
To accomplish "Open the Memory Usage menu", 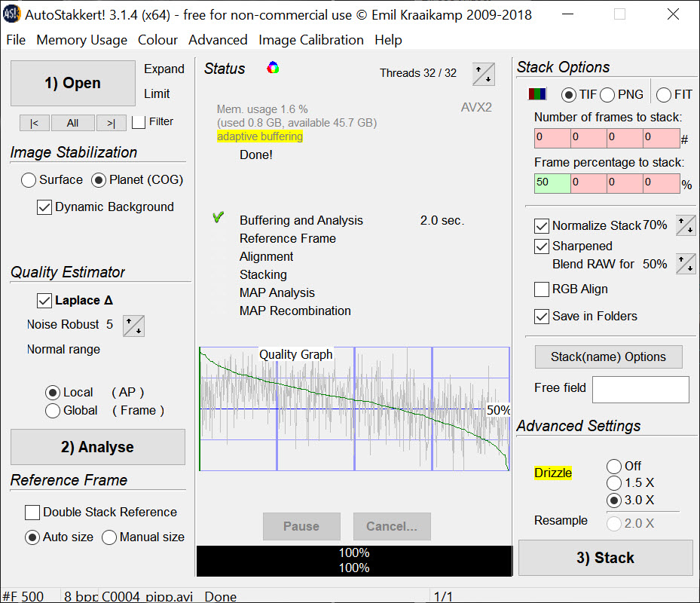I will 81,40.
